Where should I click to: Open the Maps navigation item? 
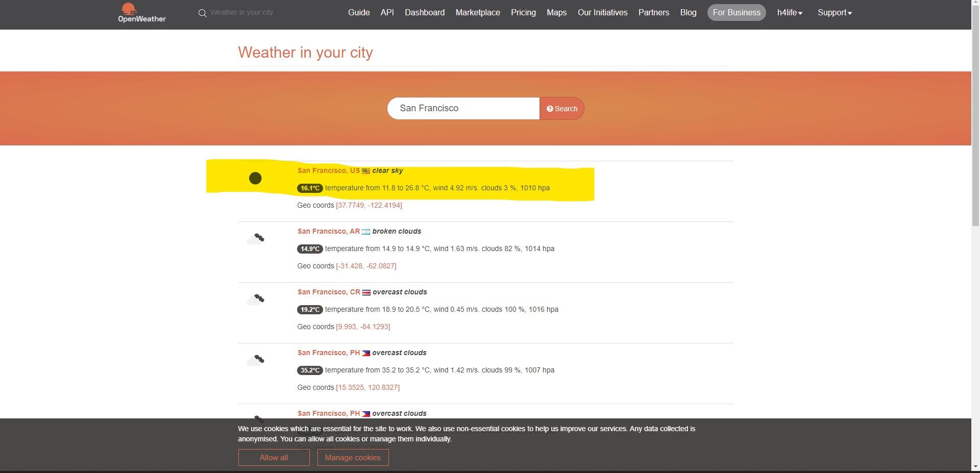pyautogui.click(x=556, y=13)
